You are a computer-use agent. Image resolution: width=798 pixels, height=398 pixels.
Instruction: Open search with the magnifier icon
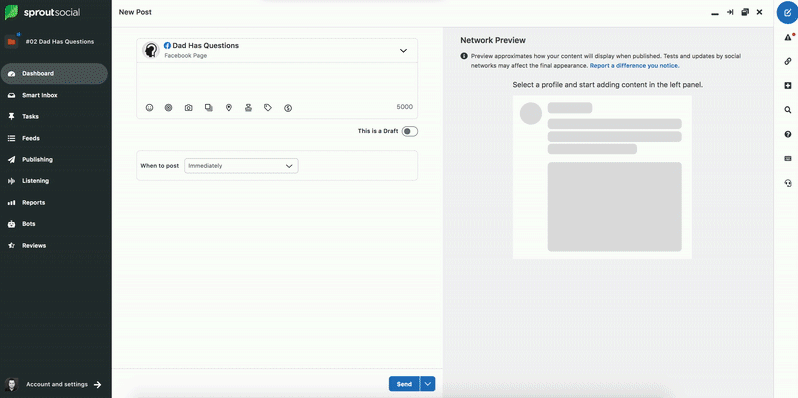(x=788, y=110)
